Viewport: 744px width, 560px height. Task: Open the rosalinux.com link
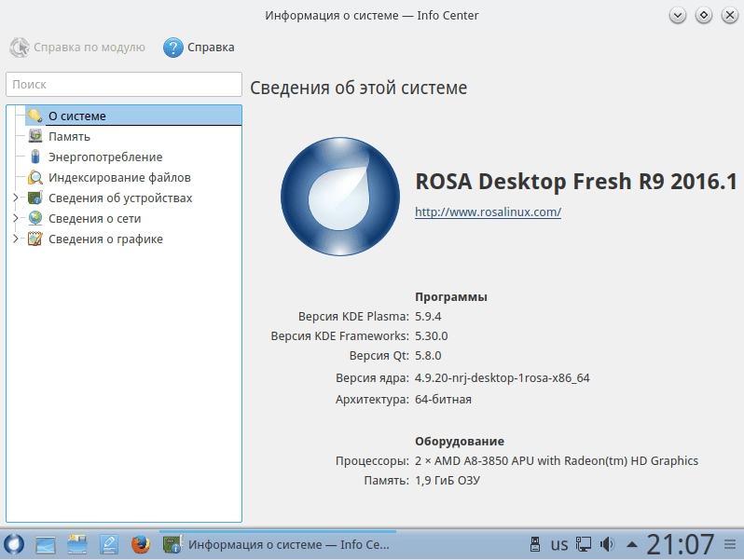[x=488, y=212]
